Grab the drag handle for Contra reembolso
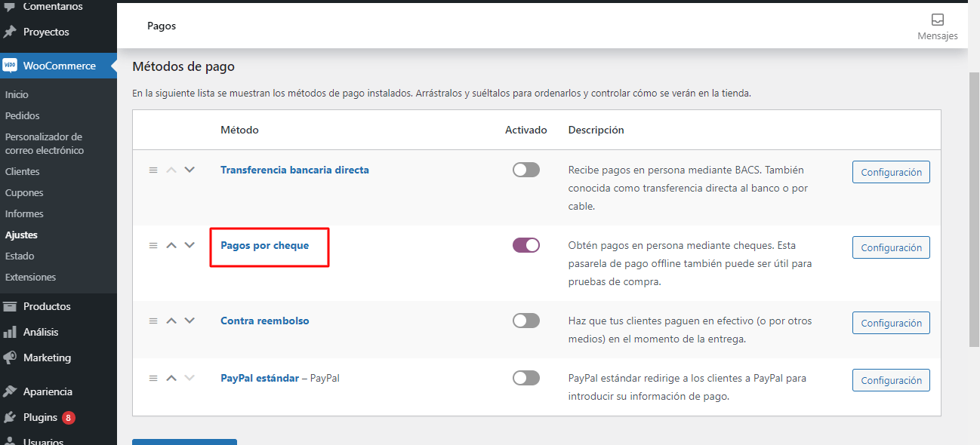The width and height of the screenshot is (980, 445). [x=153, y=321]
